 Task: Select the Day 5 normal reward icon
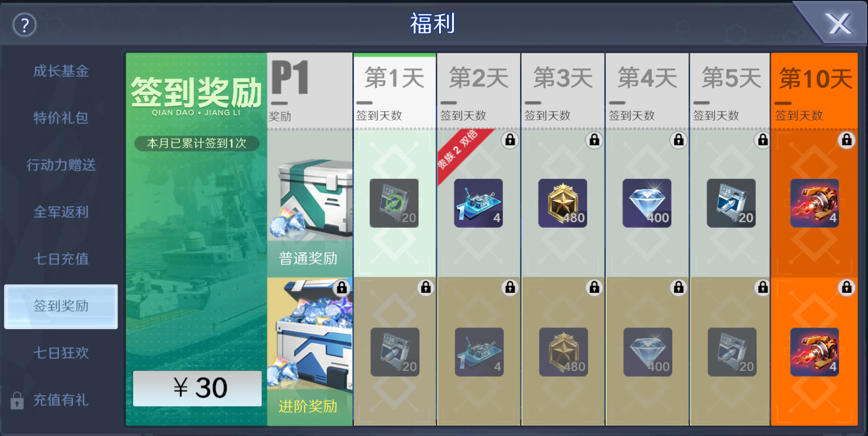click(731, 203)
